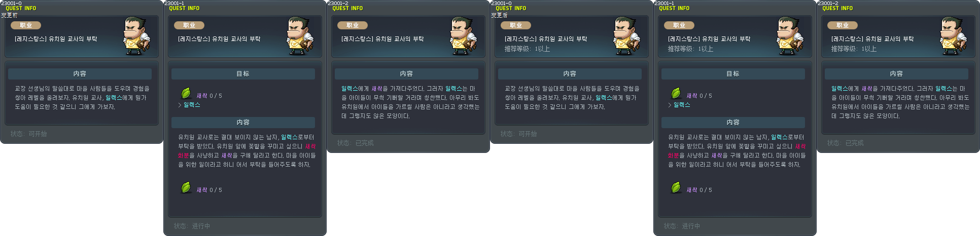Screen dimensions: 980x236
Task: Click the NPC portrait in the 变更后 quest panel
Action: point(627,36)
